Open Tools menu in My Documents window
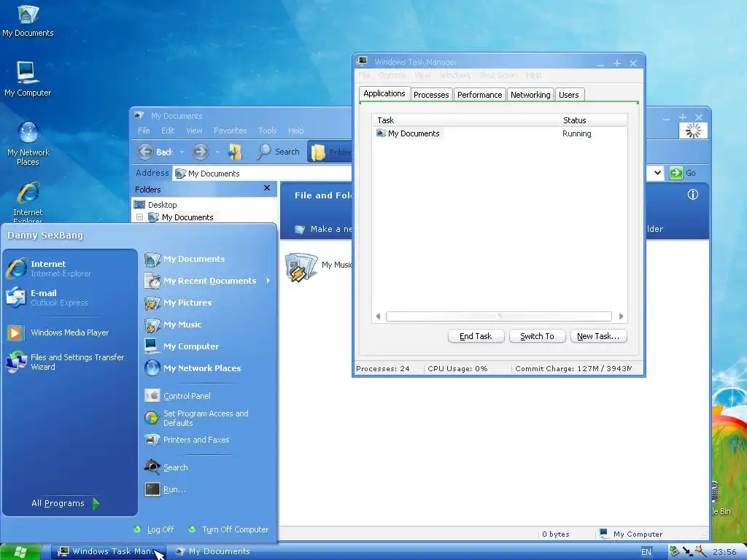 [x=267, y=131]
